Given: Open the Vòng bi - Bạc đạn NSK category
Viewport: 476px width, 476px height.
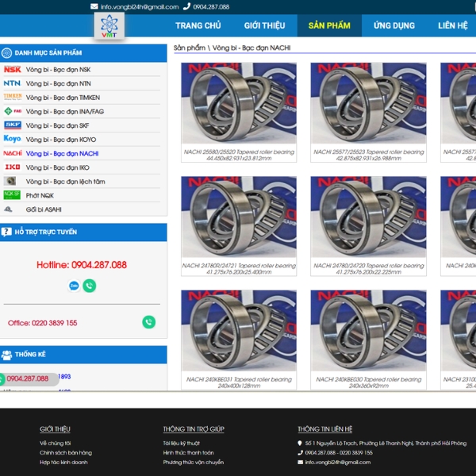Looking at the screenshot, I should tap(58, 70).
